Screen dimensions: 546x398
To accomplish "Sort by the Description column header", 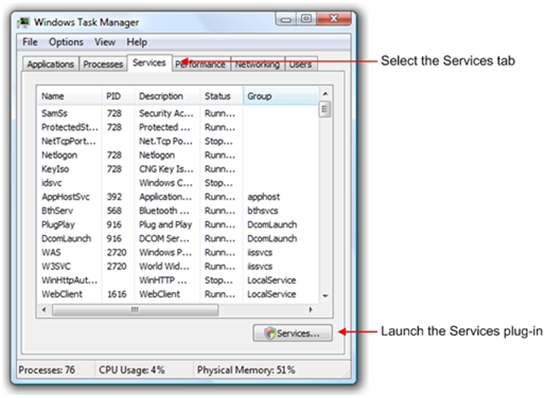I will pyautogui.click(x=167, y=96).
